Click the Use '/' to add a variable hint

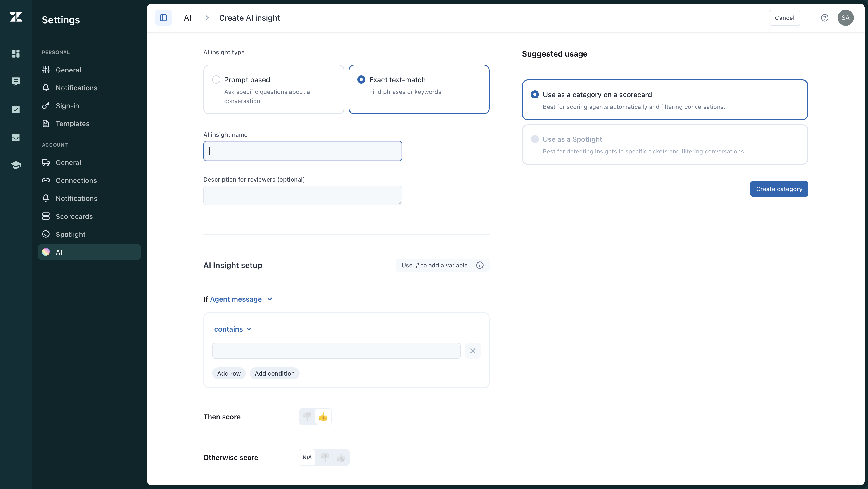point(434,265)
